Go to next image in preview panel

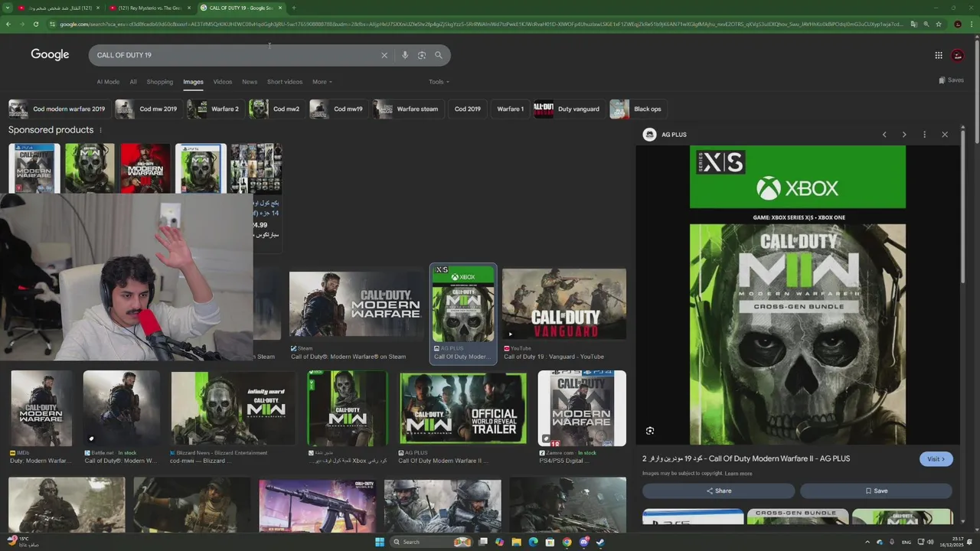[904, 135]
